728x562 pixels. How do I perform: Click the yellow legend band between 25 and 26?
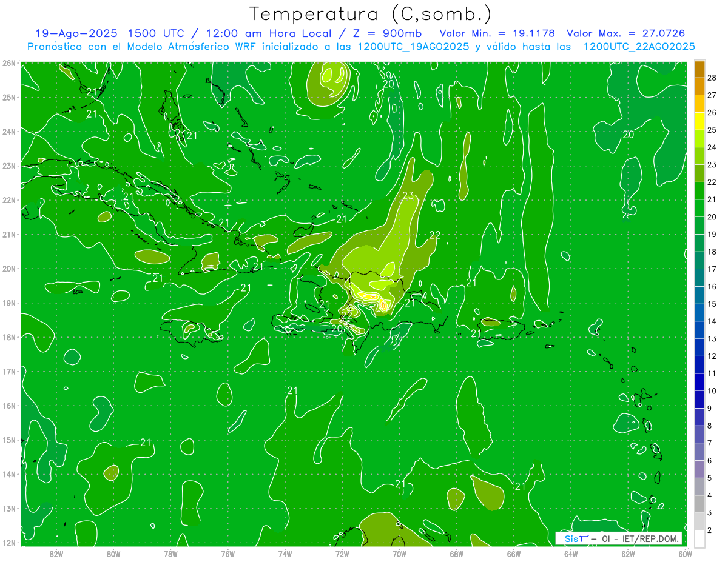point(699,121)
